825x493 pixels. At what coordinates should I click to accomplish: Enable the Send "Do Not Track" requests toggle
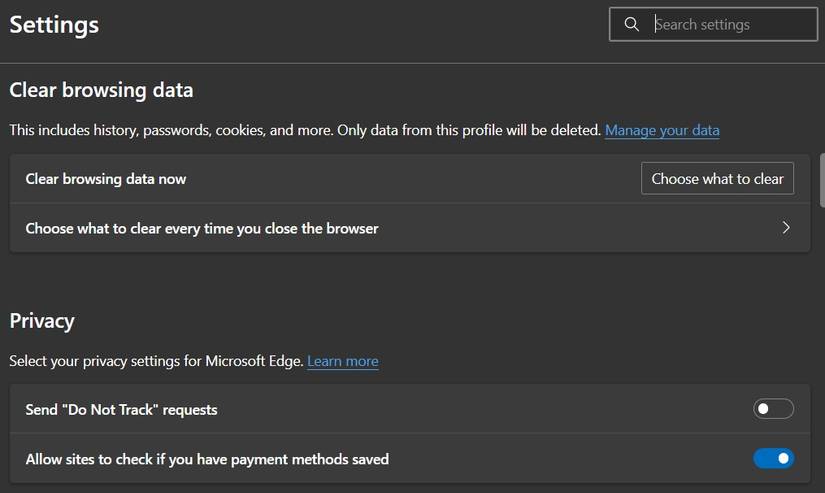click(773, 409)
